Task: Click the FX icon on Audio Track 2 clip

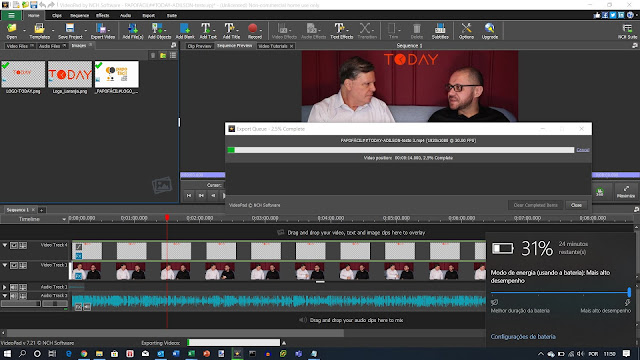Action: click(x=78, y=307)
